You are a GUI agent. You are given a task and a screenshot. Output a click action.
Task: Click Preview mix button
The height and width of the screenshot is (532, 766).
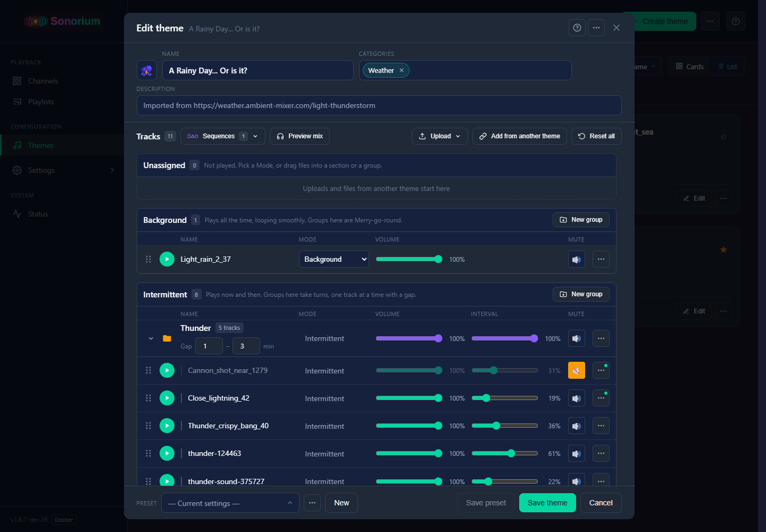click(300, 136)
